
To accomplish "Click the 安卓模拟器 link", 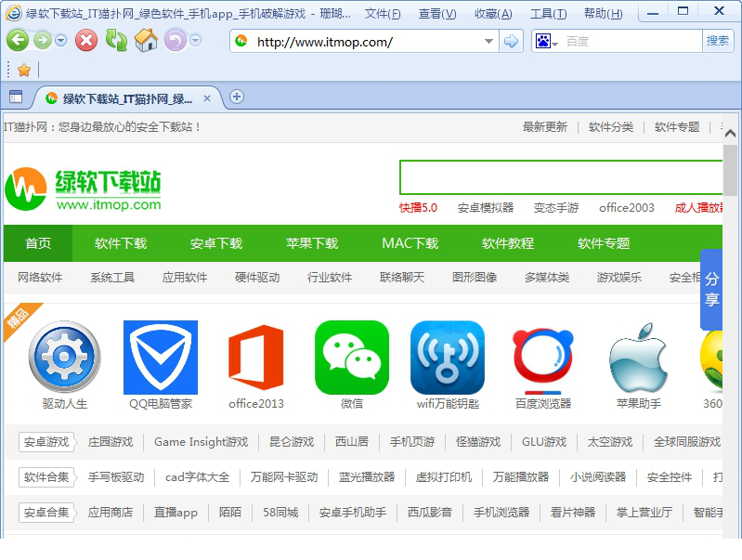I will [486, 208].
